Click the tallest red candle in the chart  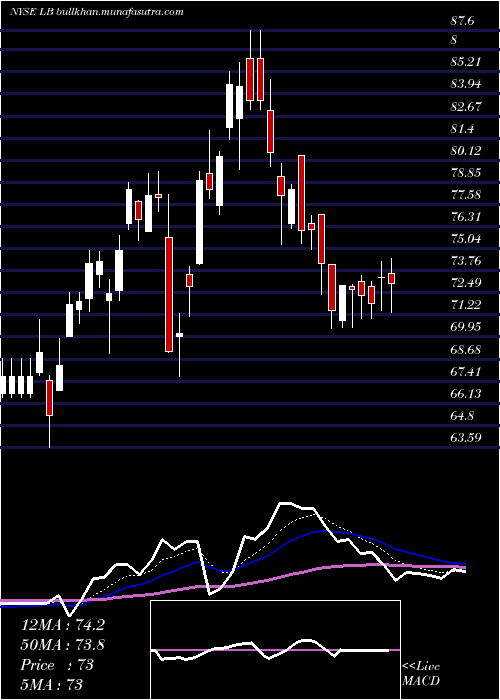click(169, 295)
